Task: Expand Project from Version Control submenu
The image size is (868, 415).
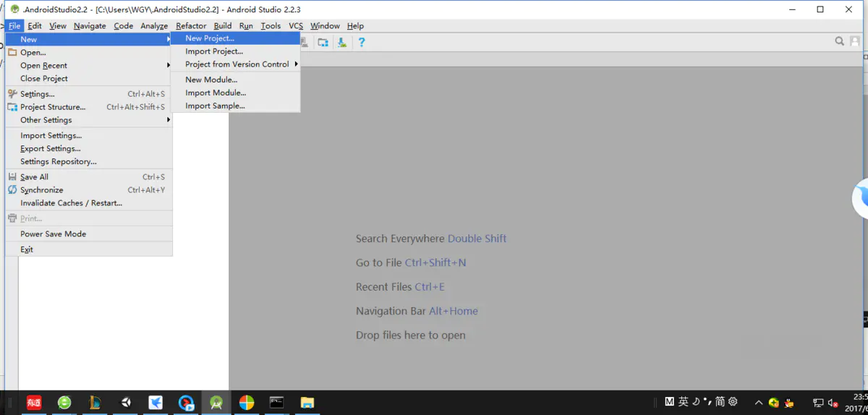Action: point(235,64)
